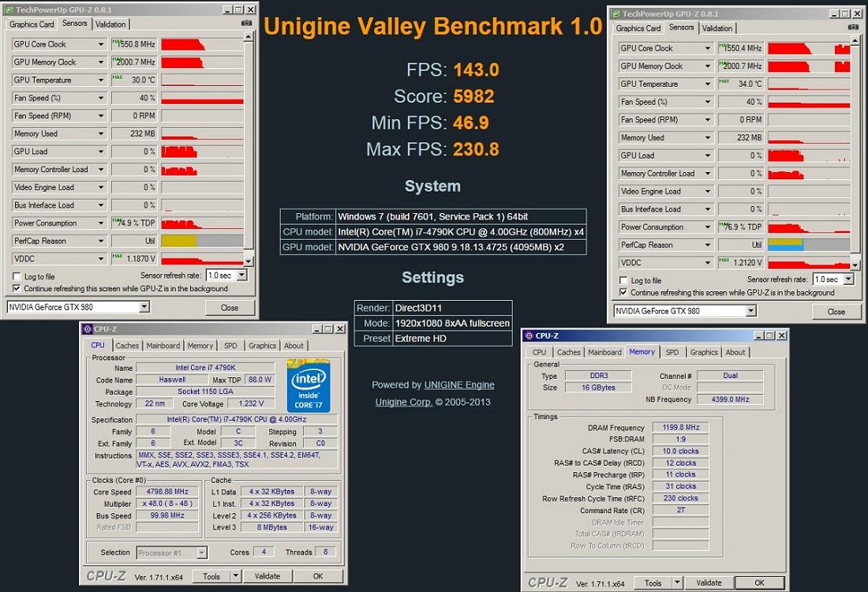Viewport: 868px width, 592px height.
Task: Open Graphics tab in right CPU-Z
Action: (704, 352)
